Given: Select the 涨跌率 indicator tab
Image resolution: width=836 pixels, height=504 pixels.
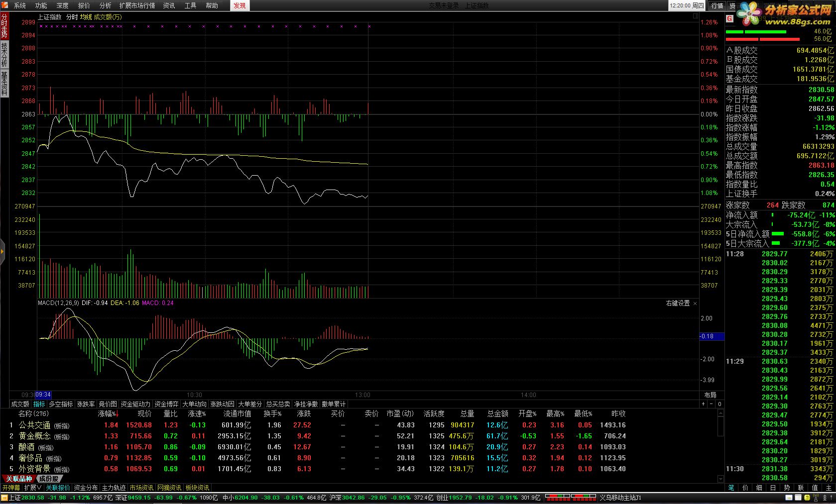Looking at the screenshot, I should pyautogui.click(x=86, y=404).
